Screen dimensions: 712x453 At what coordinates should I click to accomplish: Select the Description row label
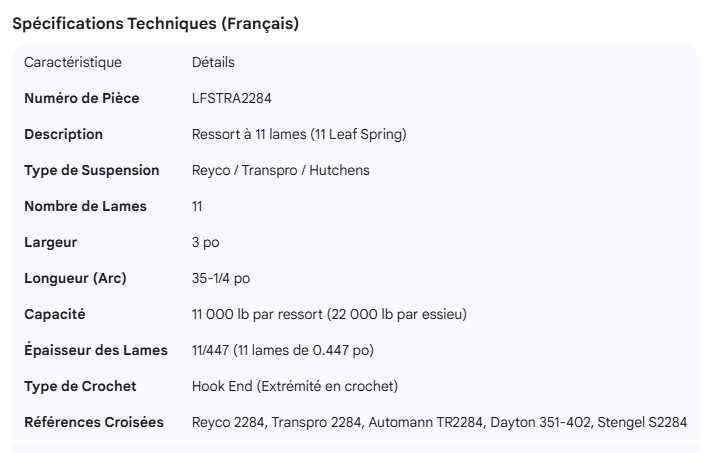point(63,134)
